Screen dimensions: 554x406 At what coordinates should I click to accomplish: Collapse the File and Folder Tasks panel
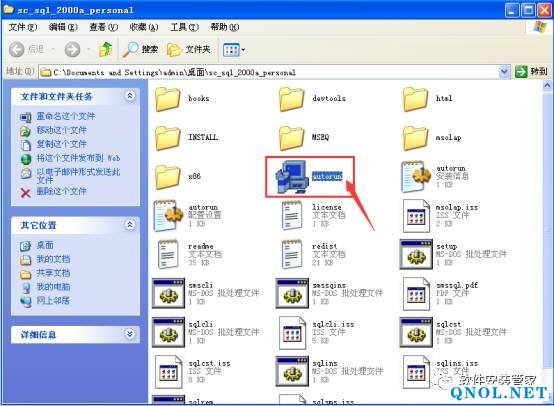[x=130, y=96]
